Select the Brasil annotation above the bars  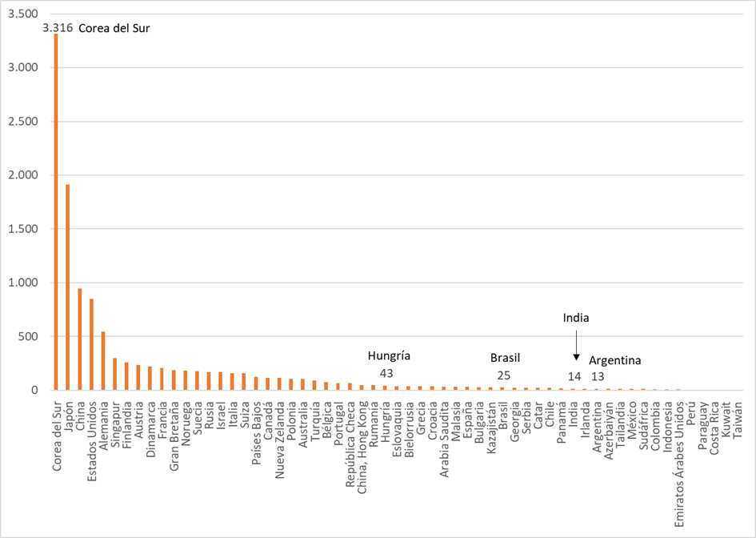coord(506,358)
